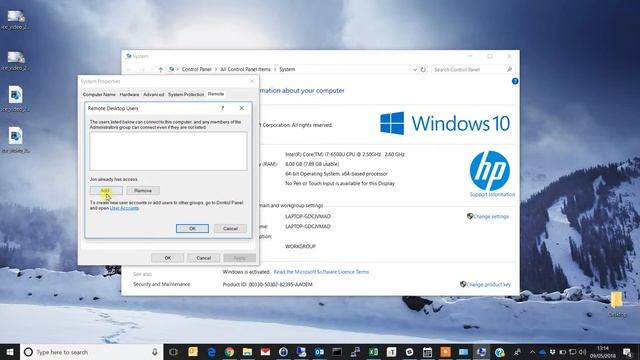
Task: Open the User Accounts link
Action: click(124, 208)
